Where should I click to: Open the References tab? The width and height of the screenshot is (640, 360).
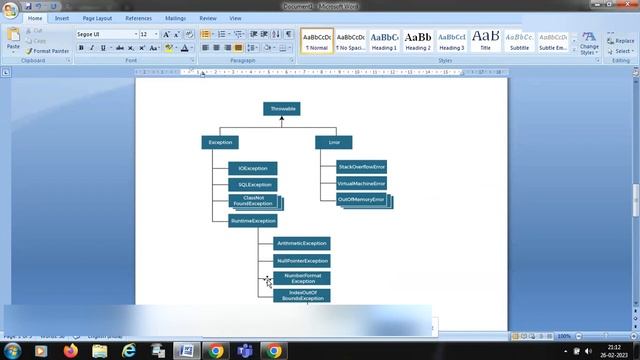[x=138, y=18]
